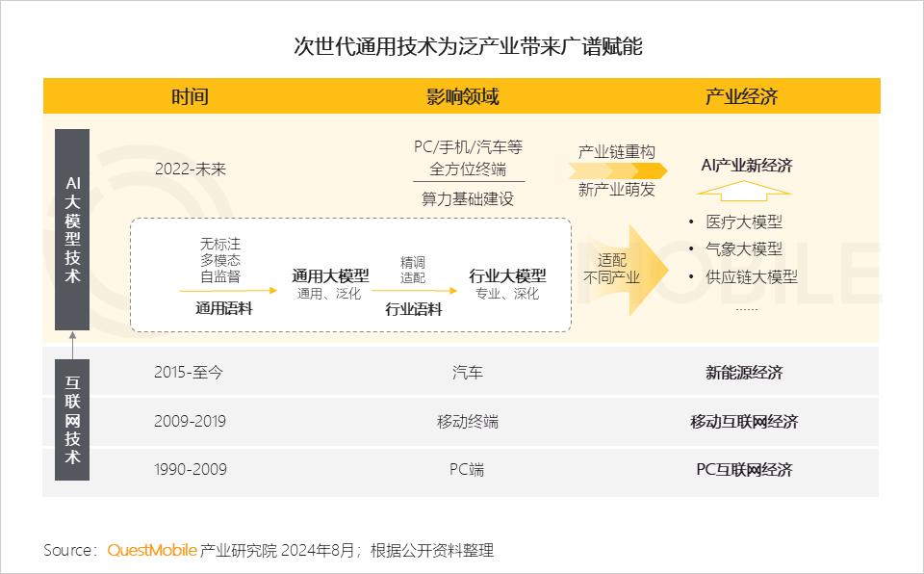The image size is (924, 574).
Task: Click the PC端 cell
Action: pyautogui.click(x=467, y=470)
